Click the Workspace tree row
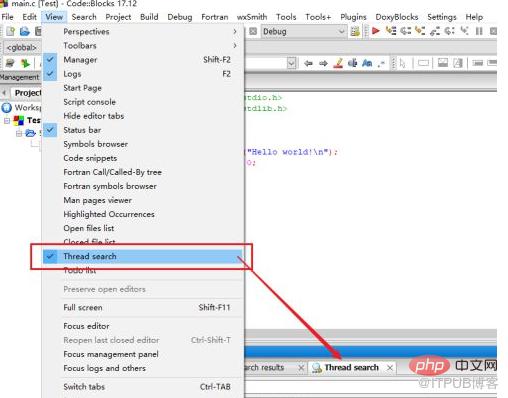Image resolution: width=508 pixels, height=398 pixels. click(21, 107)
